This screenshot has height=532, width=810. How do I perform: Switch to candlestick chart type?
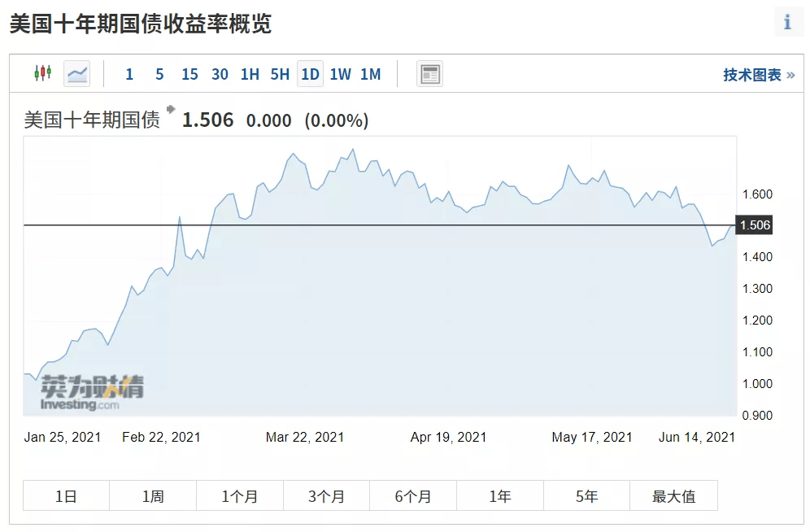42,74
